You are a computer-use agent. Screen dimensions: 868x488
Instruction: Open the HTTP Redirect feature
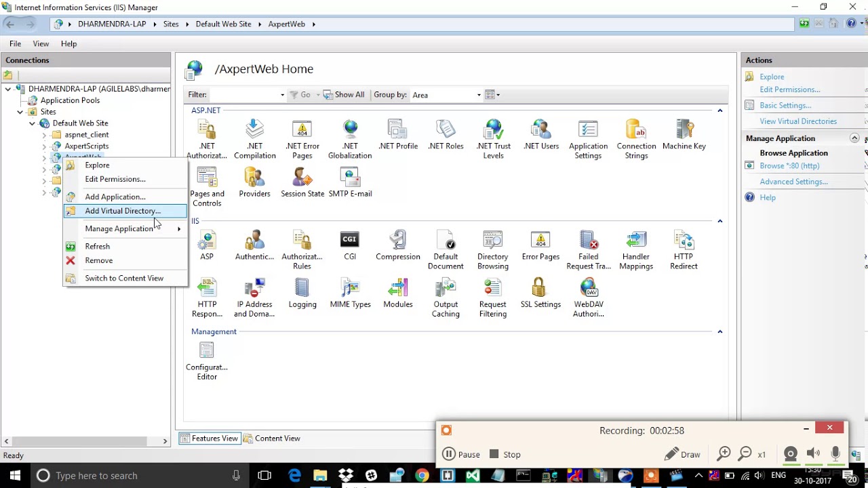point(684,249)
